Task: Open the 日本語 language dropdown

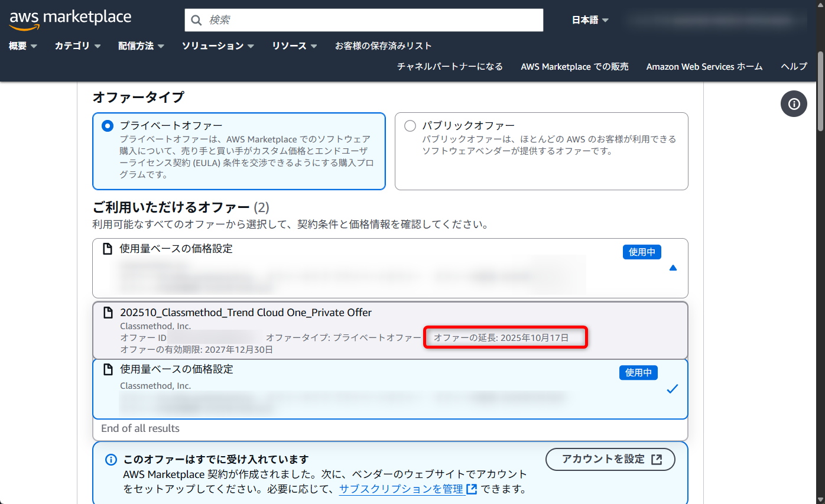Action: coord(590,20)
